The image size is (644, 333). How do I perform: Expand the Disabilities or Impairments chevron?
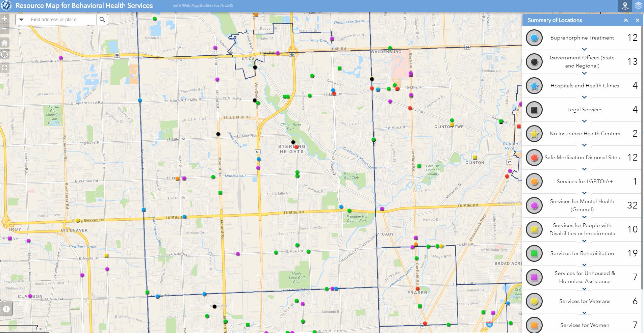585,241
